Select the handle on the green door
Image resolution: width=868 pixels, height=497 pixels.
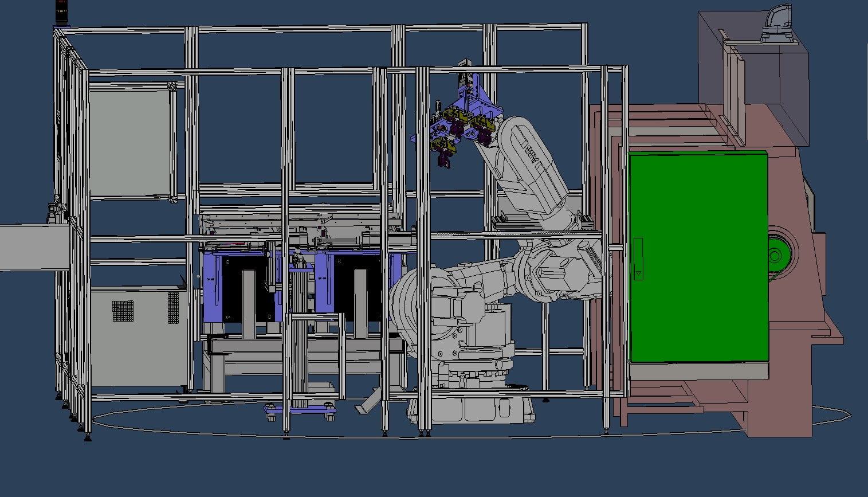638,259
